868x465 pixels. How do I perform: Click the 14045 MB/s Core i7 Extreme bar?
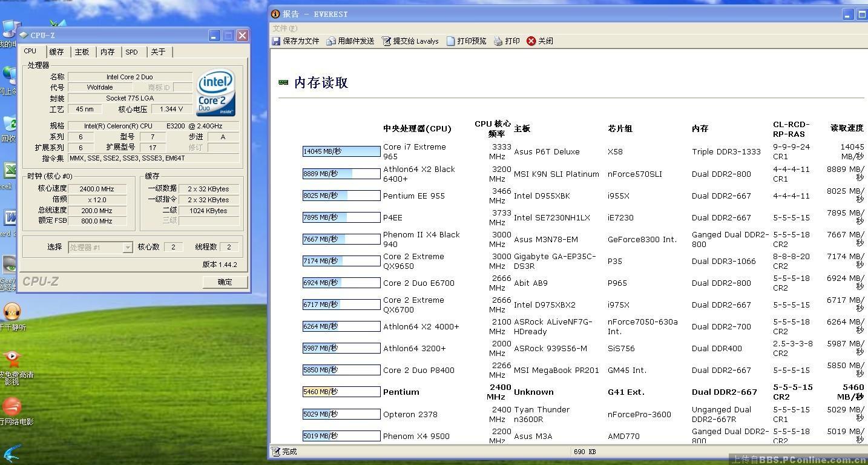pyautogui.click(x=341, y=151)
